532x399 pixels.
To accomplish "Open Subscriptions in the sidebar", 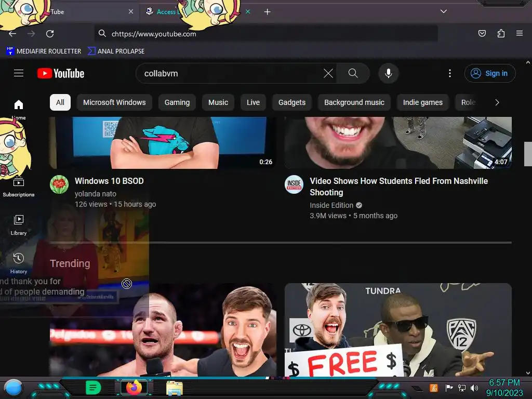I will (x=19, y=187).
